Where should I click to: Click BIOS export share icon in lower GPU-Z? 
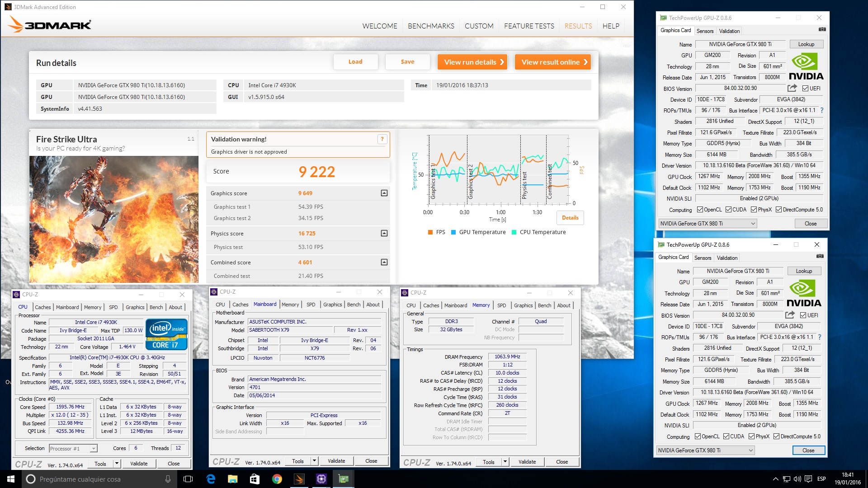pos(790,315)
